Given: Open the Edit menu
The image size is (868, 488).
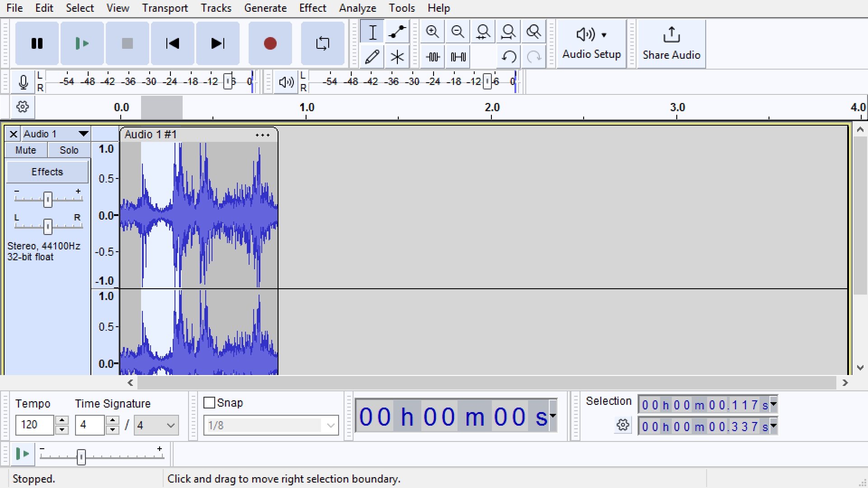Looking at the screenshot, I should [44, 8].
